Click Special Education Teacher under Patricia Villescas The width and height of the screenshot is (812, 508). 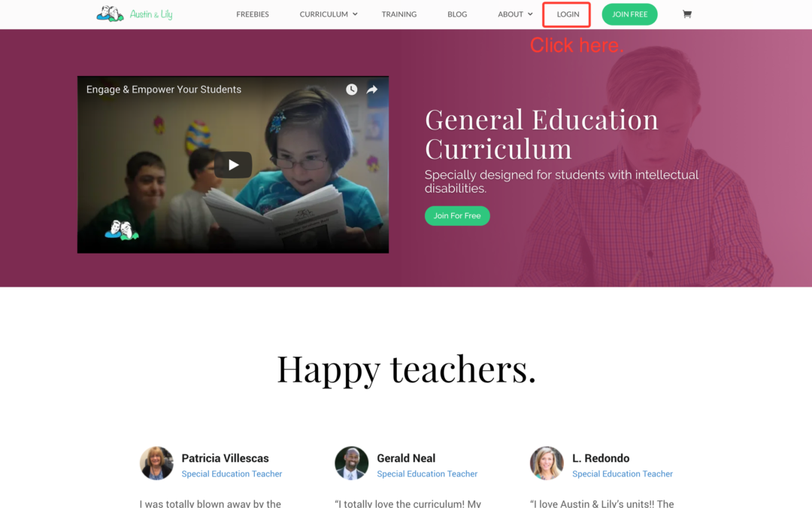tap(232, 474)
